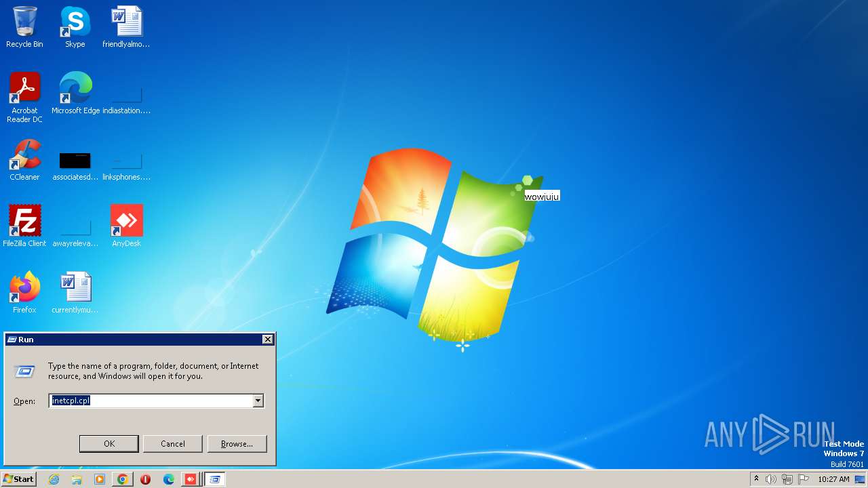
Task: Open the Start menu
Action: tap(19, 479)
